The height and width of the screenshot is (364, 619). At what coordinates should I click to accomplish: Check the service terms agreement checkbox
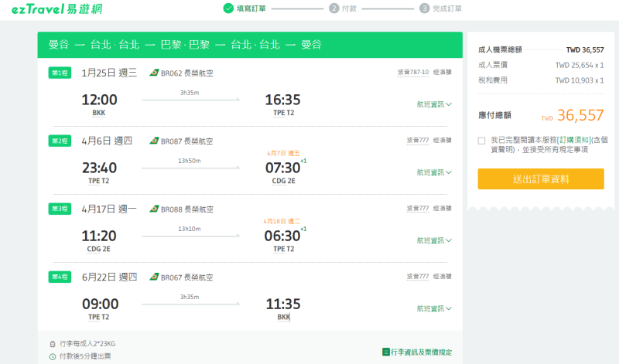[481, 141]
